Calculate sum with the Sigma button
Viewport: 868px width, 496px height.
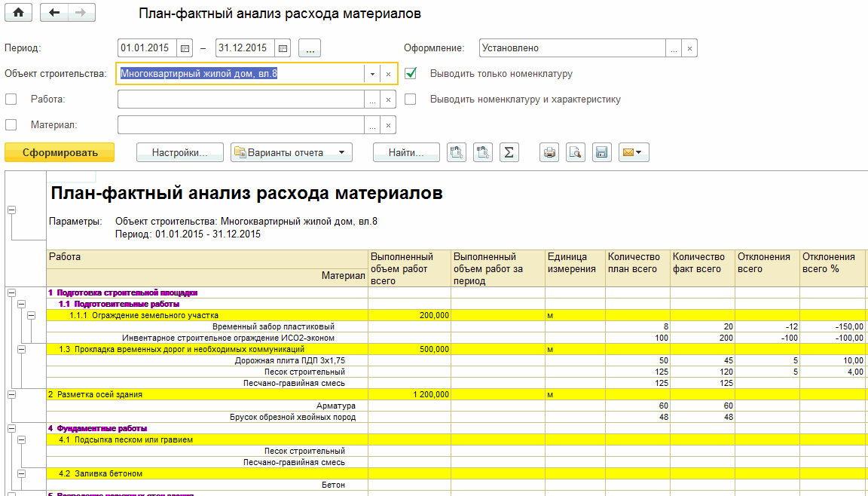509,152
